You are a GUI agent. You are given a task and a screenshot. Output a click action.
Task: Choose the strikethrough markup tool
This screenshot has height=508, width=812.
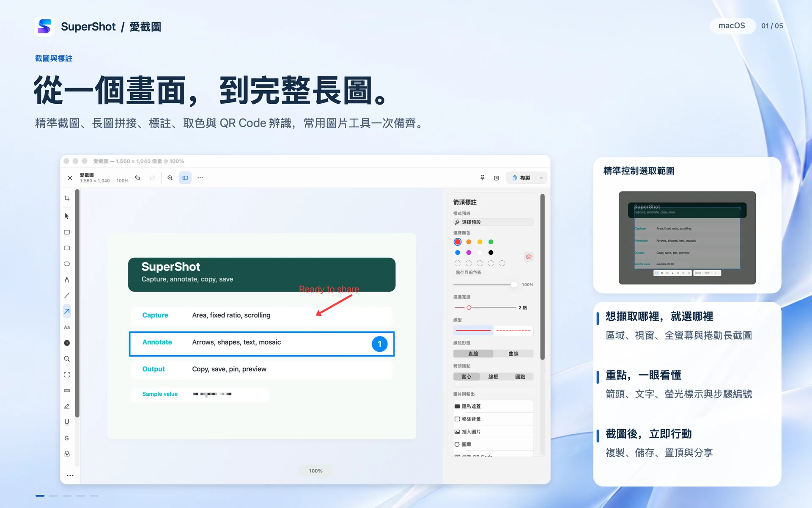[67, 438]
